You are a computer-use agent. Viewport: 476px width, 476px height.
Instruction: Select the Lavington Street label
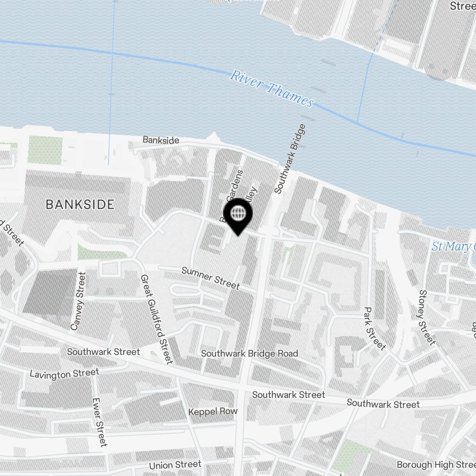64,373
